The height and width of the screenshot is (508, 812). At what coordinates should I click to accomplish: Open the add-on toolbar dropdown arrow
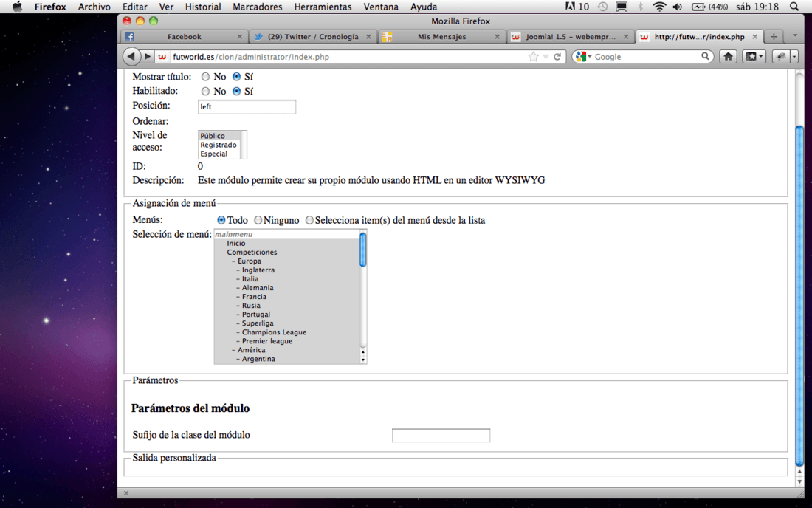coord(794,56)
